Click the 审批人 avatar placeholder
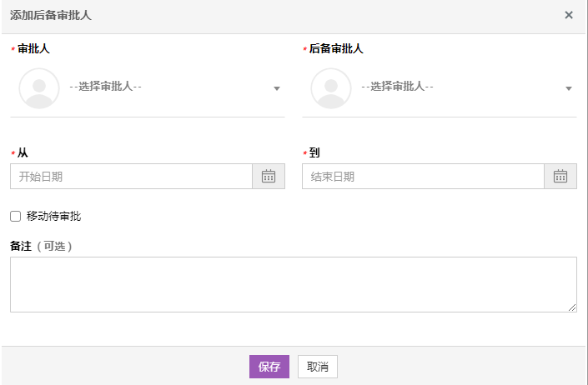588x385 pixels. click(39, 88)
